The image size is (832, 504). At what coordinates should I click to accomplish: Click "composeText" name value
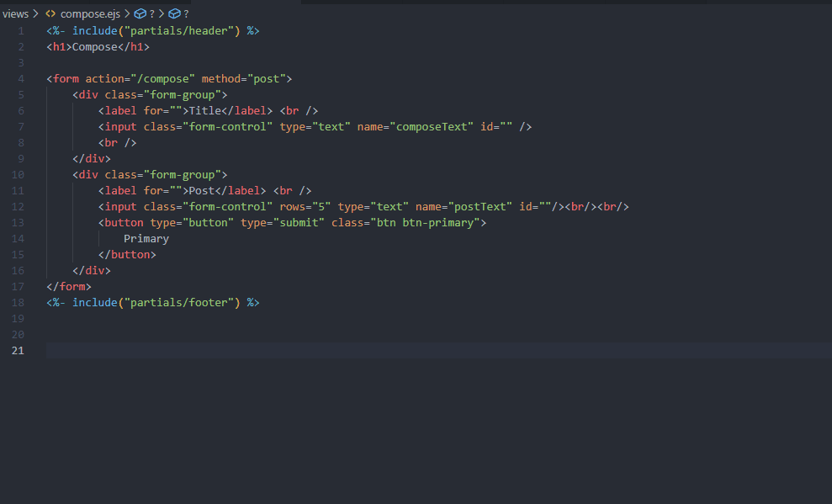(x=432, y=126)
